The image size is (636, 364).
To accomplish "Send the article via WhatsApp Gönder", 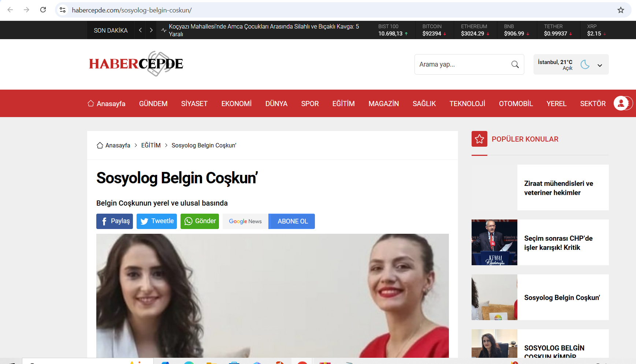I will (200, 221).
